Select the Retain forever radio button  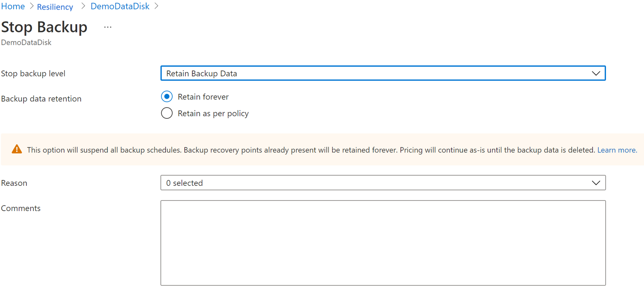point(167,96)
